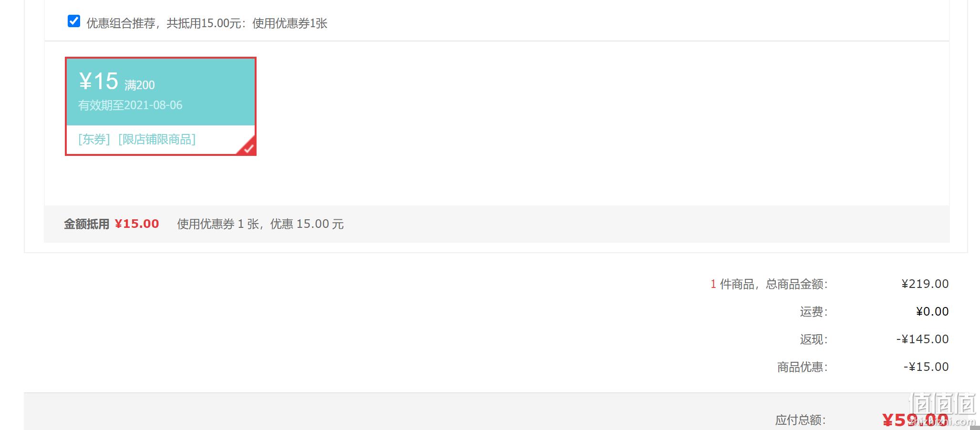Click the 应付总额 payable total amount
Image resolution: width=980 pixels, height=430 pixels.
915,420
